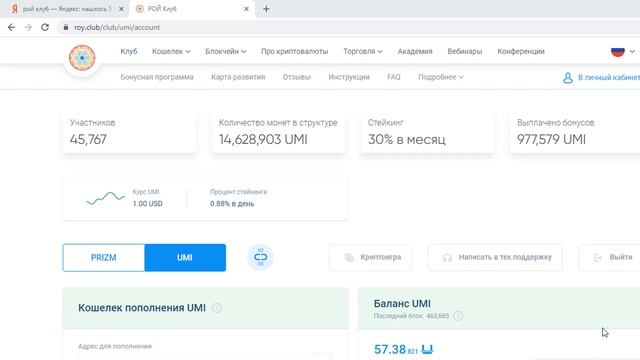Screen dimensions: 640x360
Task: Click the Russian flag language icon
Action: tap(618, 51)
